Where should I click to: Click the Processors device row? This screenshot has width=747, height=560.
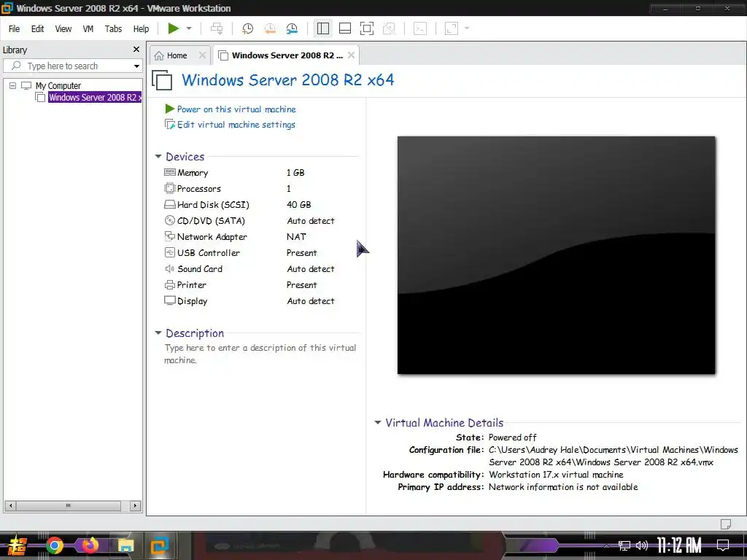[x=249, y=189]
